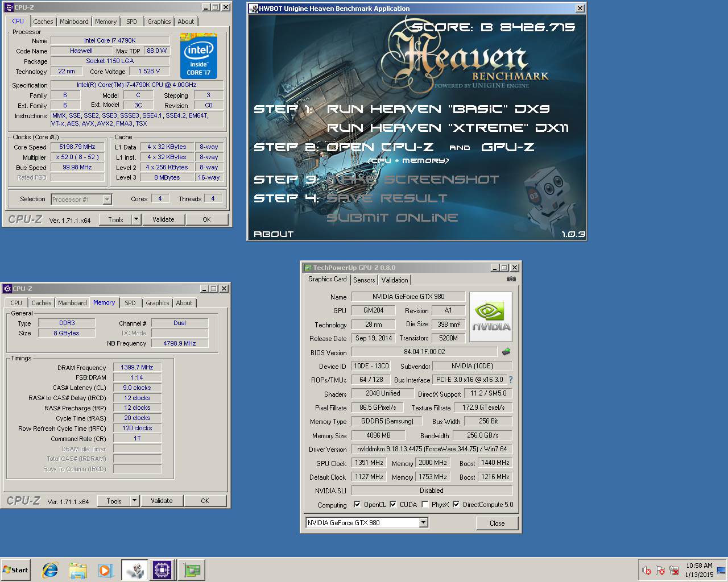Image resolution: width=728 pixels, height=582 pixels.
Task: Click the BIOS save chip icon in GPU-Z
Action: [x=506, y=352]
